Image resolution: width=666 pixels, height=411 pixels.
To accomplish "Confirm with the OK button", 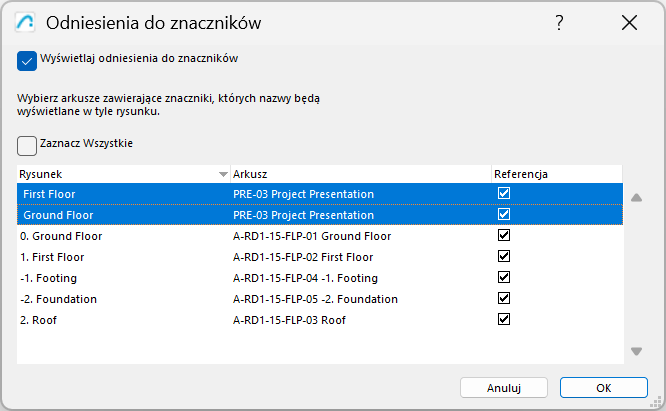I will [x=603, y=387].
